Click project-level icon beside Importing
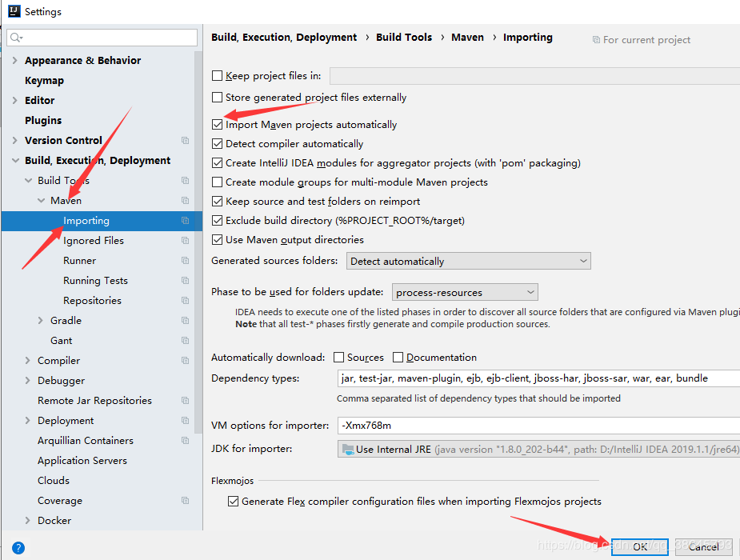740x560 pixels. 185,220
